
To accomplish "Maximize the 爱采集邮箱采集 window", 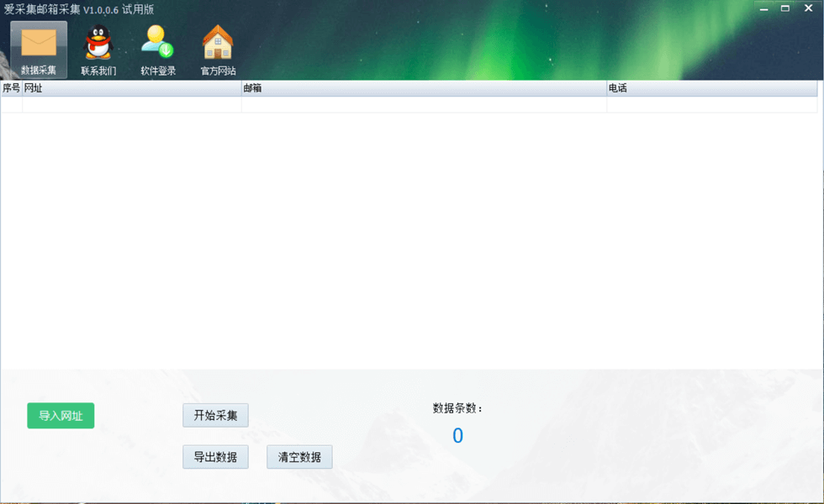I will (x=785, y=8).
